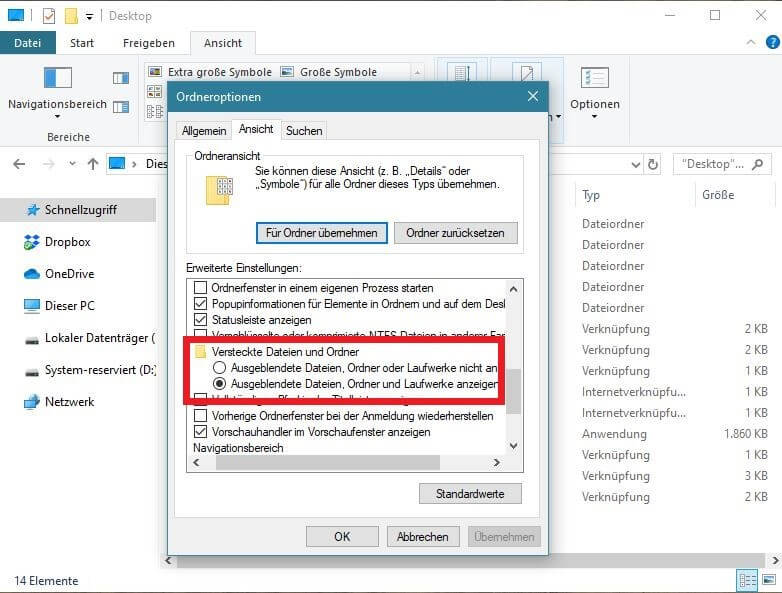Uncheck Vorschauhandler im Vorschaufenster anzeigen
Screen dimensions: 782x593
point(200,431)
